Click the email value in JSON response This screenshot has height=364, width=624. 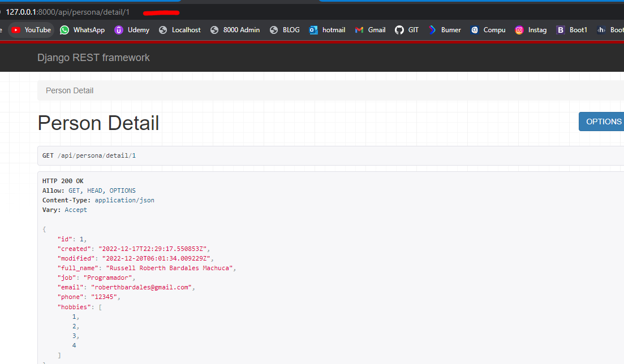[x=142, y=287]
